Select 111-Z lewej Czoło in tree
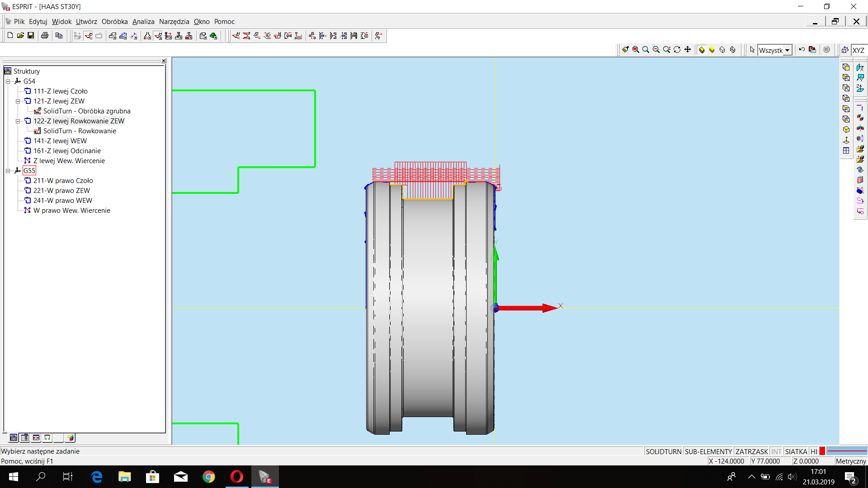Image resolution: width=868 pixels, height=488 pixels. (61, 91)
